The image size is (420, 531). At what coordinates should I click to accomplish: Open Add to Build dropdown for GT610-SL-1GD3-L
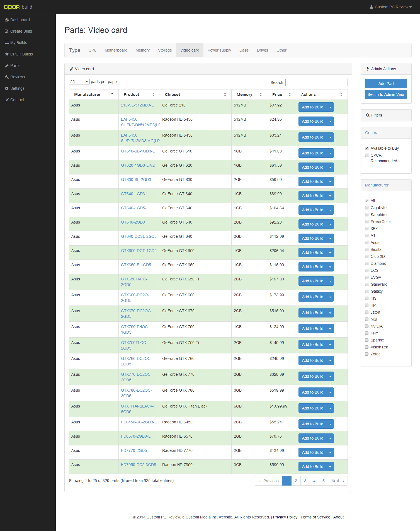pyautogui.click(x=330, y=153)
